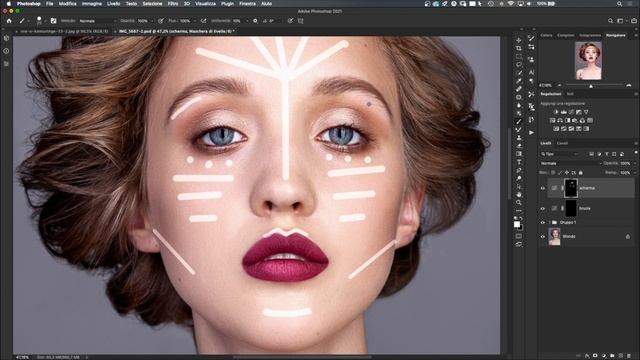Click the Play actions icon in side strip
Viewport: 640px width, 360px height.
pyautogui.click(x=531, y=133)
